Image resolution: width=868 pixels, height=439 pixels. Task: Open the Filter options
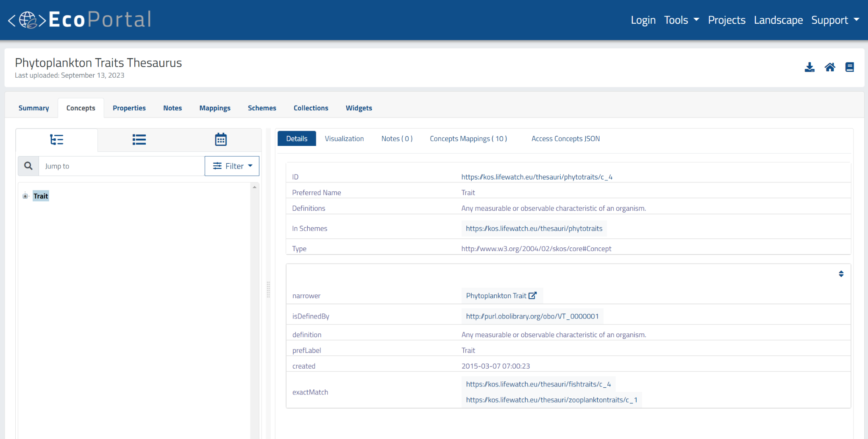232,166
